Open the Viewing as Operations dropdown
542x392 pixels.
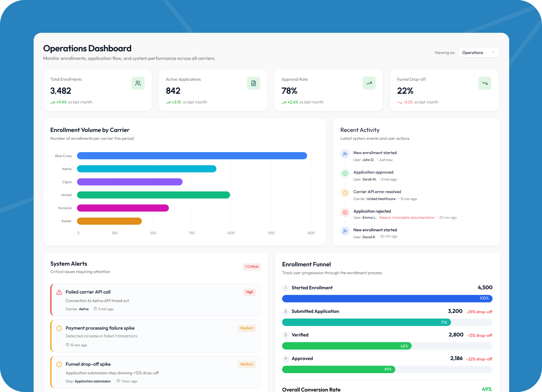[478, 52]
